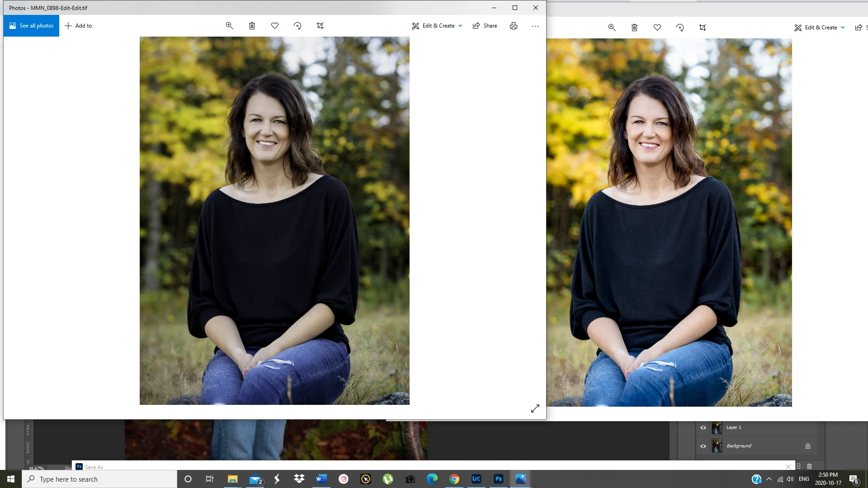The height and width of the screenshot is (488, 868).
Task: Toggle visibility of Layer 1
Action: point(703,427)
